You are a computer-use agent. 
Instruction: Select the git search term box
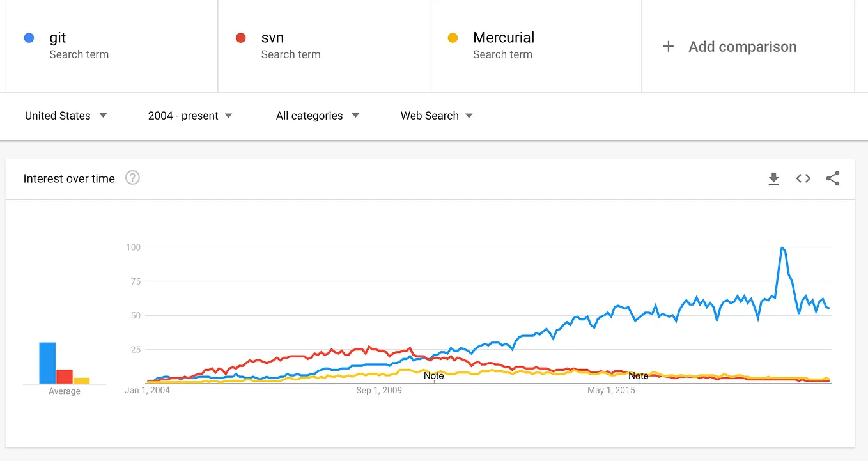click(x=112, y=45)
